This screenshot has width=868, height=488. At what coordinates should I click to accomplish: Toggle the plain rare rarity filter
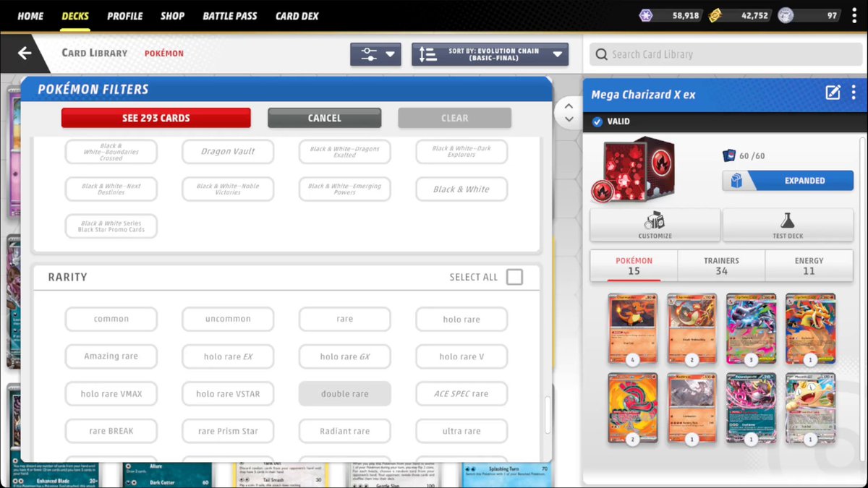(x=345, y=319)
